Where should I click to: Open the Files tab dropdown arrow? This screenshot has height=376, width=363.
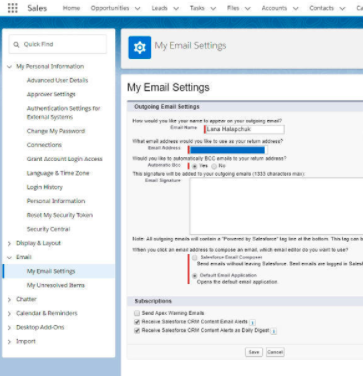coord(248,8)
